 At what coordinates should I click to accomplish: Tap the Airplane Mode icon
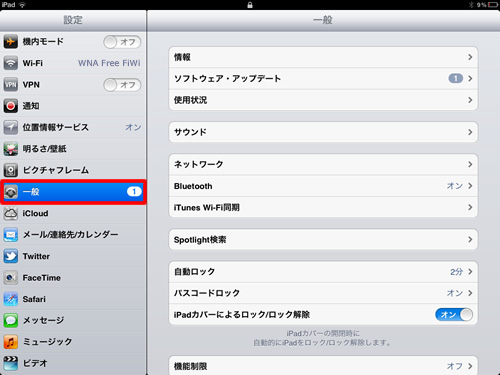pyautogui.click(x=11, y=42)
